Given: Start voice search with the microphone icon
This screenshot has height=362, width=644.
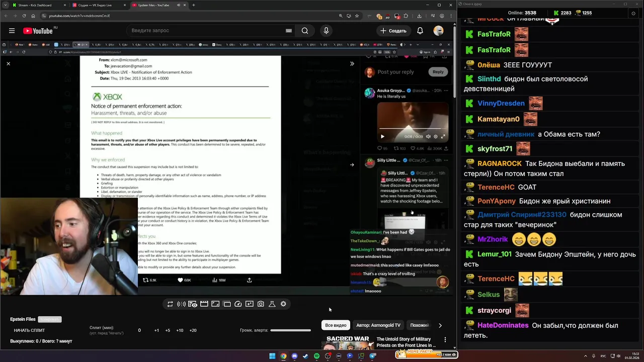Looking at the screenshot, I should click(x=326, y=31).
